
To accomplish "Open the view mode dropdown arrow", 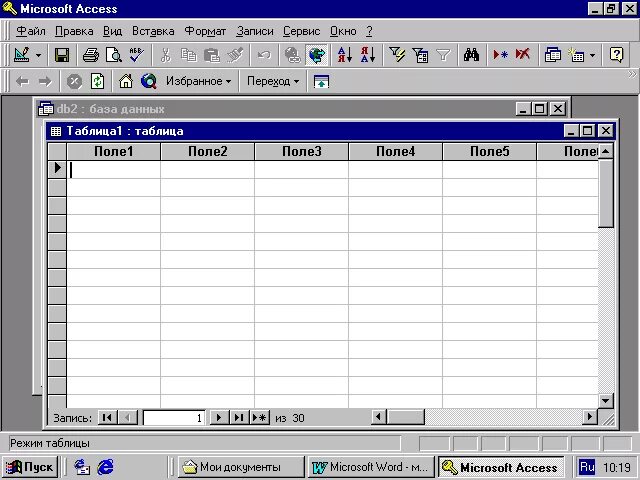I will click(x=38, y=55).
